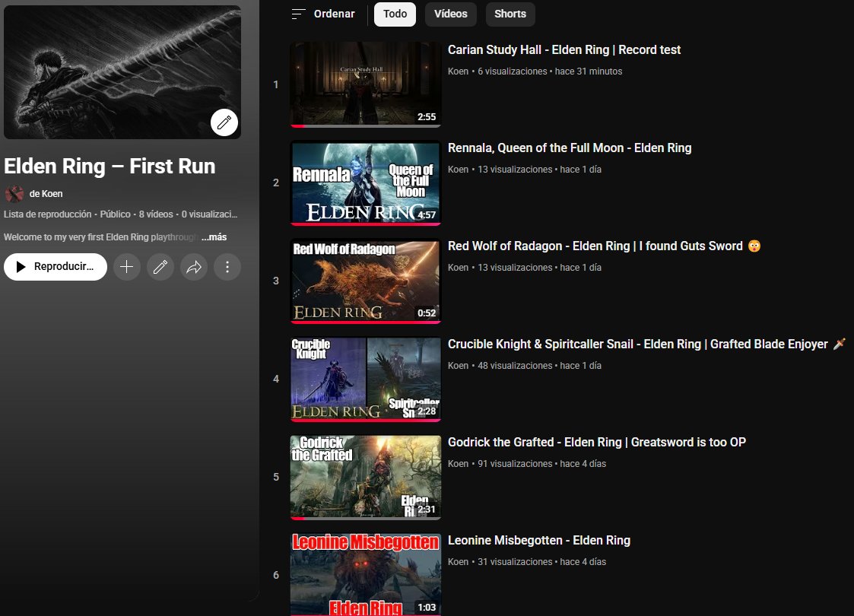Click the 0:52 duration badge
This screenshot has width=854, height=616.
(427, 313)
